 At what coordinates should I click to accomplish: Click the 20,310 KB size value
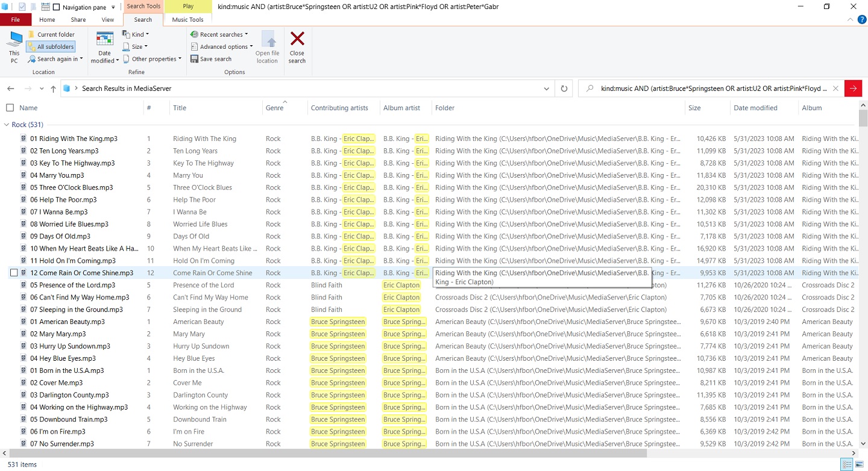[711, 187]
